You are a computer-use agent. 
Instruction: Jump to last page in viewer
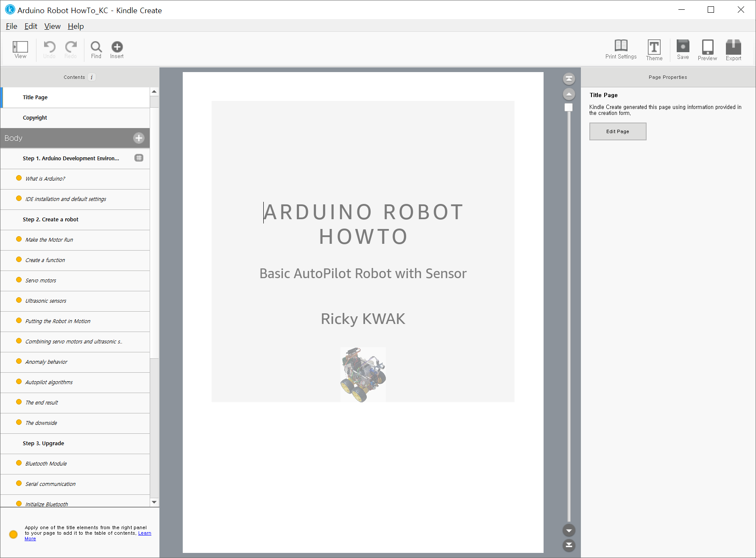point(569,545)
